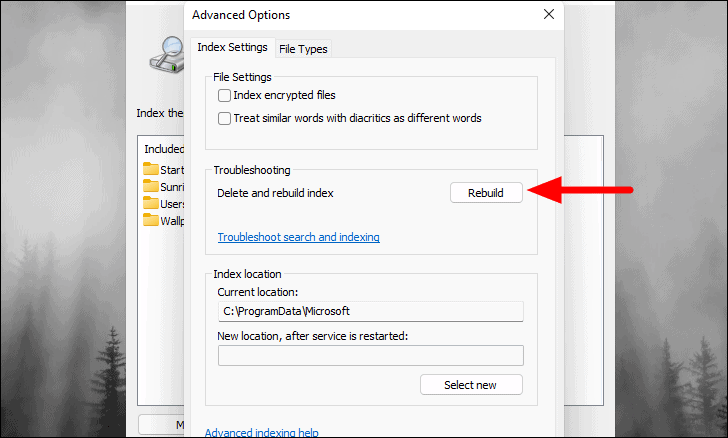Select the Sunri folder icon in Indexing window
This screenshot has height=438, width=728.
pyautogui.click(x=150, y=186)
